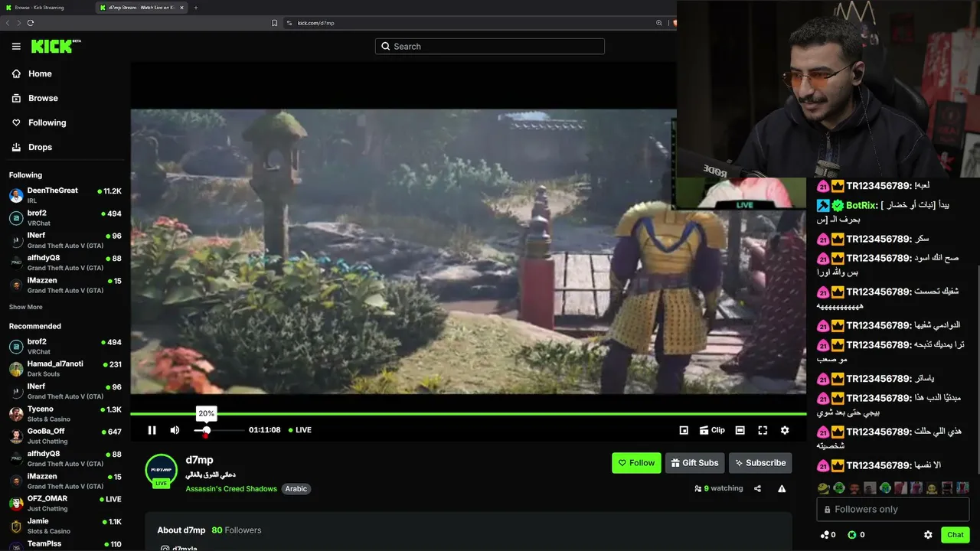Toggle theater mode icon
The image size is (980, 551).
[740, 430]
